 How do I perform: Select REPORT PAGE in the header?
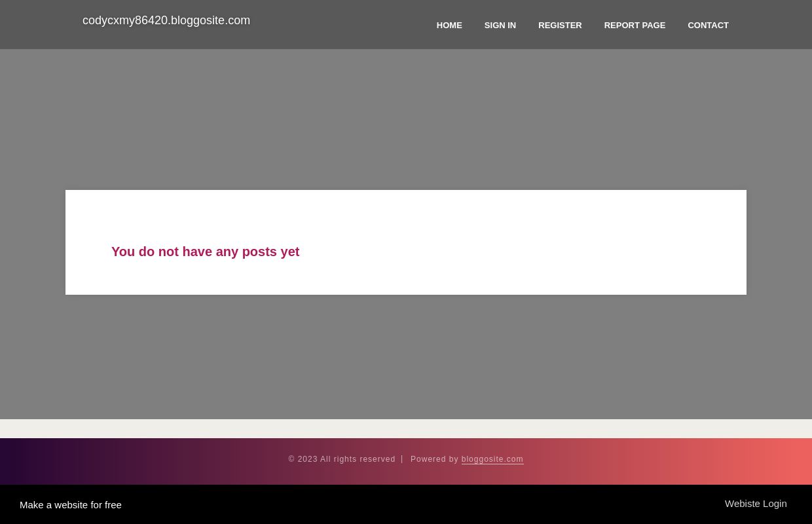tap(634, 25)
